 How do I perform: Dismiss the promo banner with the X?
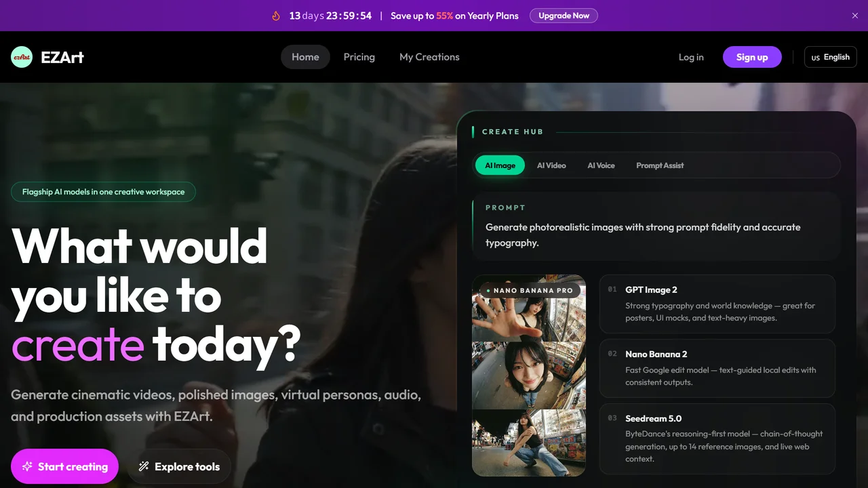[x=855, y=16]
